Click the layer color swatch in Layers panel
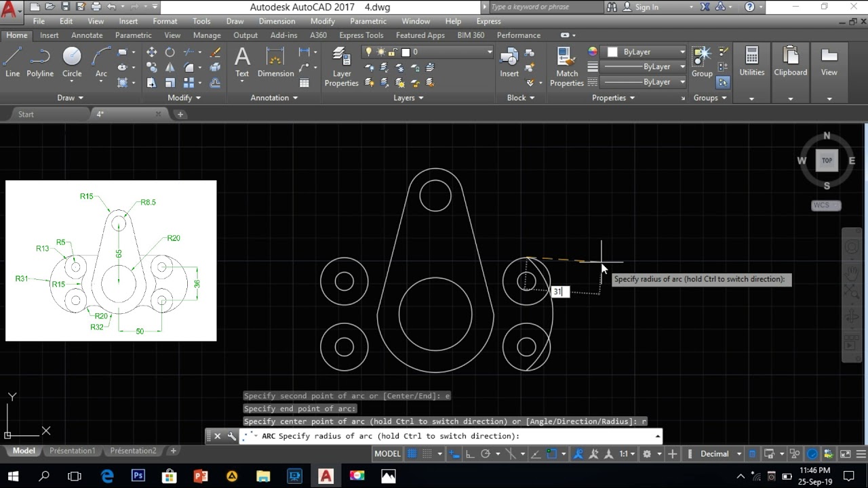Viewport: 868px width, 488px height. click(x=406, y=52)
